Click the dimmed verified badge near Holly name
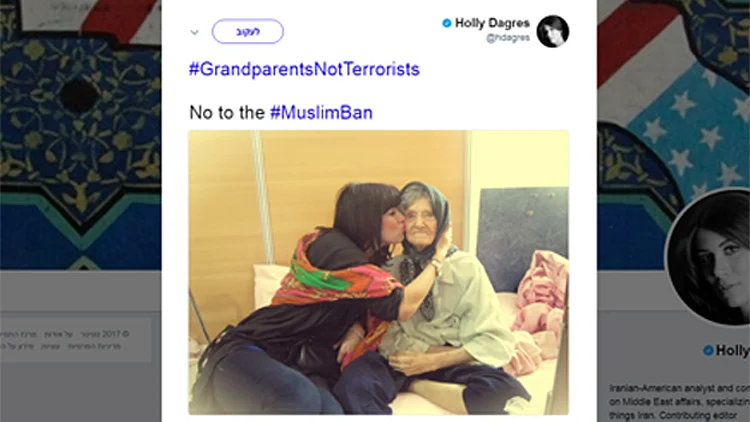 click(x=708, y=351)
